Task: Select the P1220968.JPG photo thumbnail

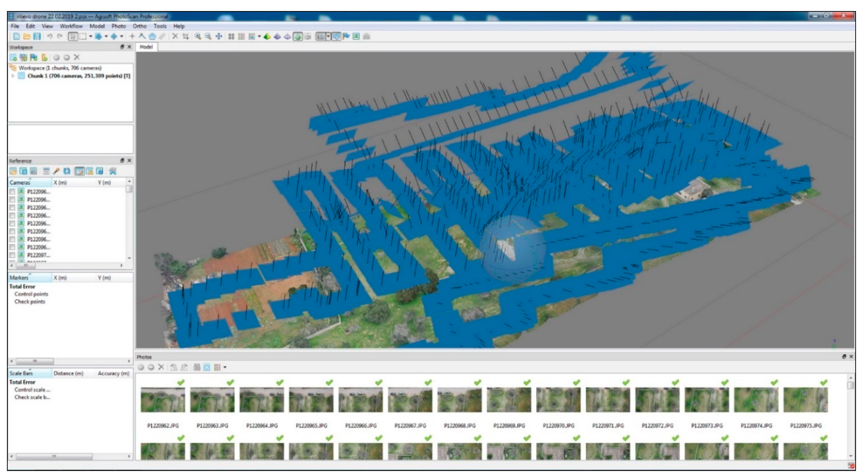Action: (459, 400)
